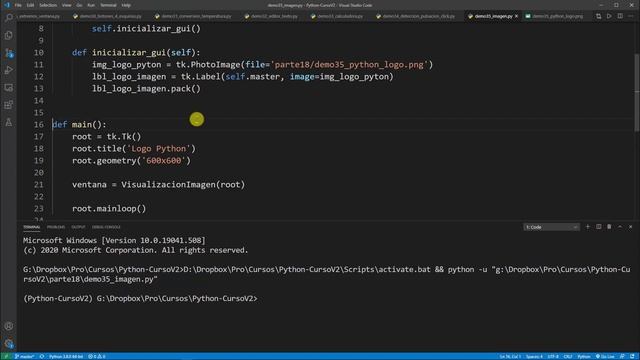This screenshot has height=360, width=640.
Task: Open the Selection menu
Action: [48, 5]
